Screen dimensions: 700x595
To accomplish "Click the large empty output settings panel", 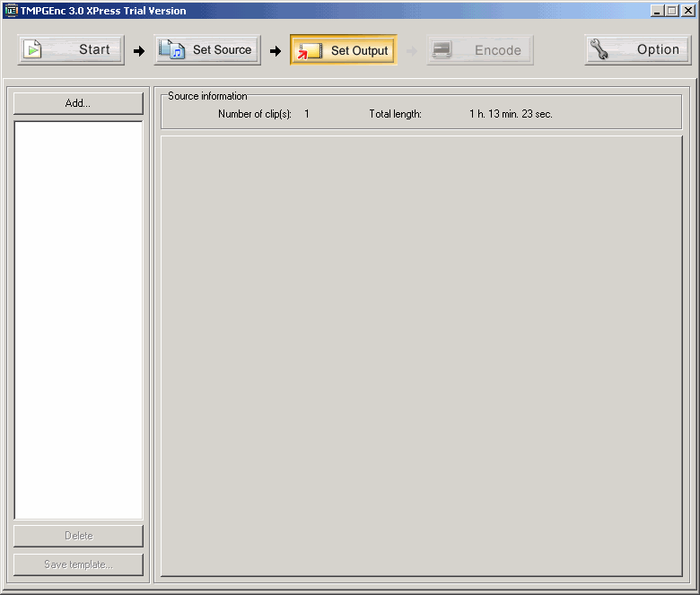I will [421, 354].
